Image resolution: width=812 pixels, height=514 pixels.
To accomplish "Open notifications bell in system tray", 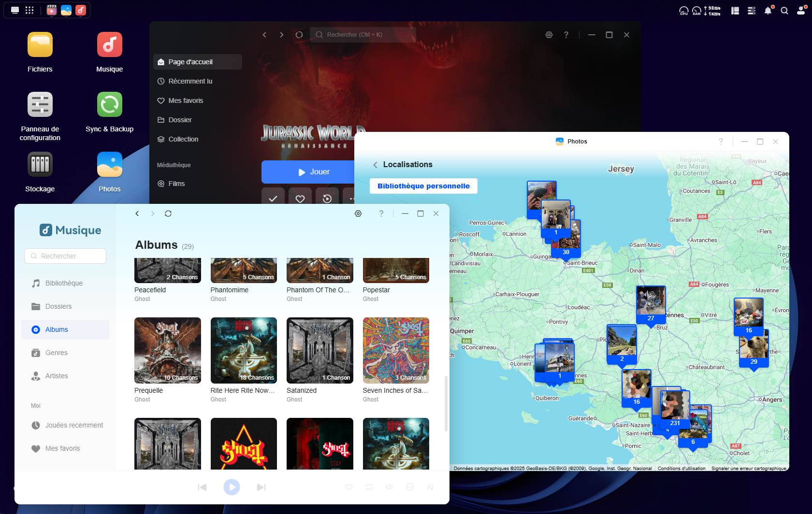I will click(x=768, y=11).
